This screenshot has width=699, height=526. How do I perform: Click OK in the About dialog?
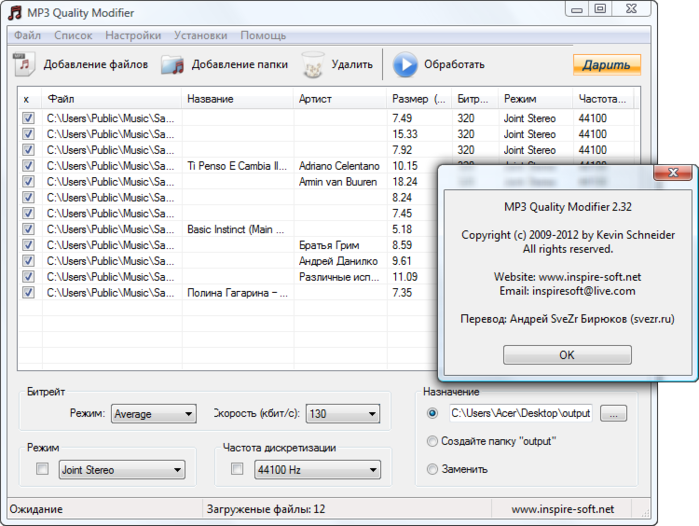(567, 355)
